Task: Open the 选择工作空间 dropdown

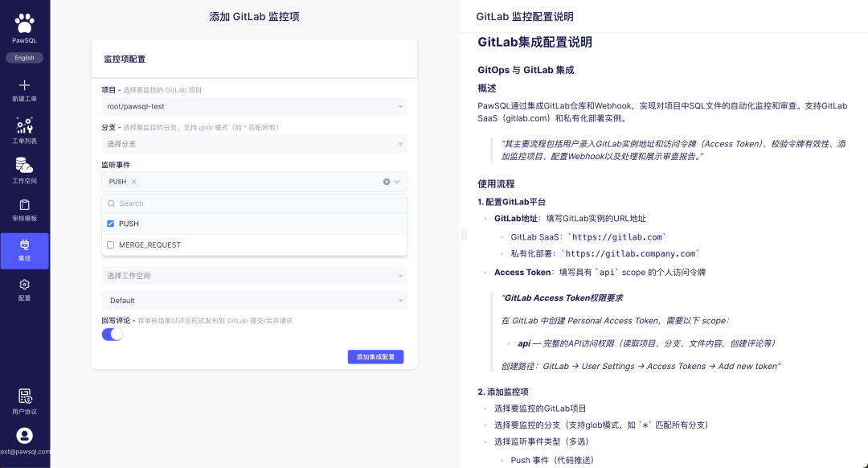Action: click(254, 276)
